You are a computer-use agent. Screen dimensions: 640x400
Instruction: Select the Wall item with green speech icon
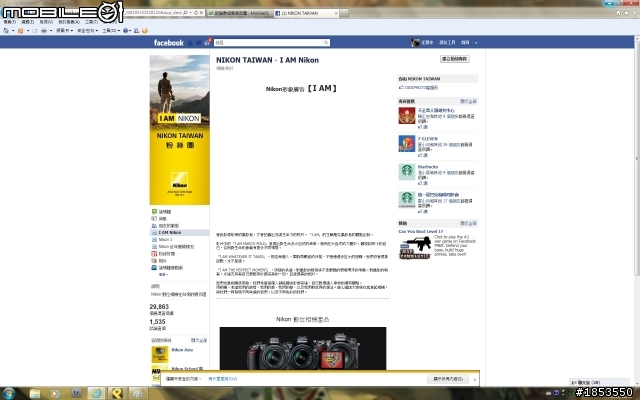pos(161,211)
